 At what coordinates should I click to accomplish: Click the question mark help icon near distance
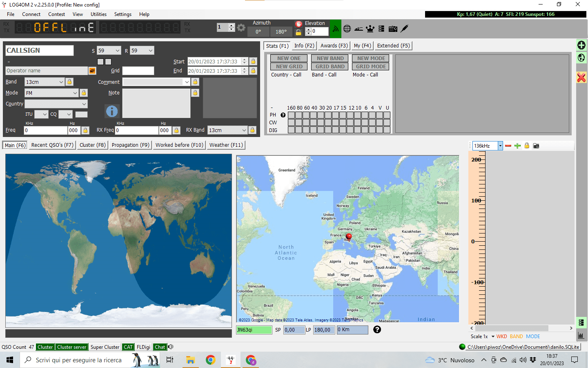coord(377,330)
